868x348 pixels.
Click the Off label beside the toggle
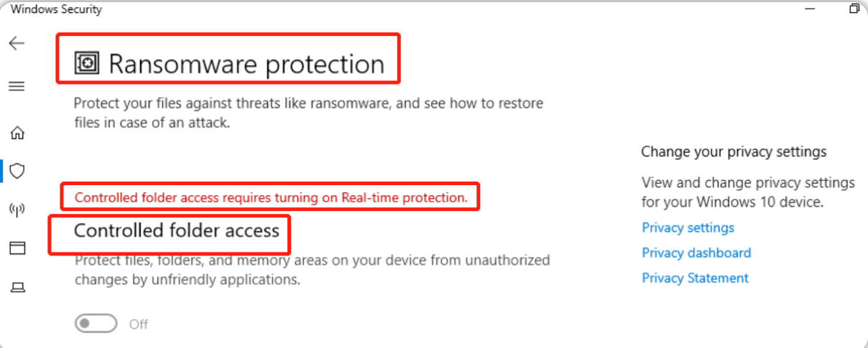139,324
